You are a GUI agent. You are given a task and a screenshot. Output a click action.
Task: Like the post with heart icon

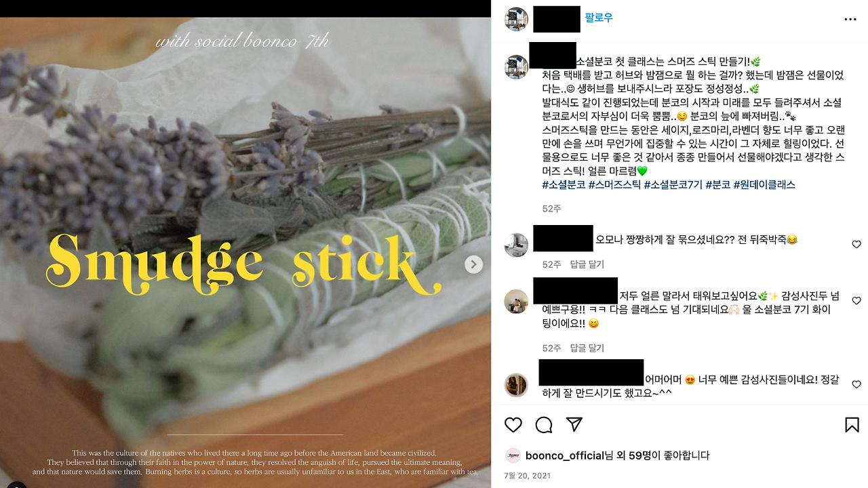pos(513,425)
